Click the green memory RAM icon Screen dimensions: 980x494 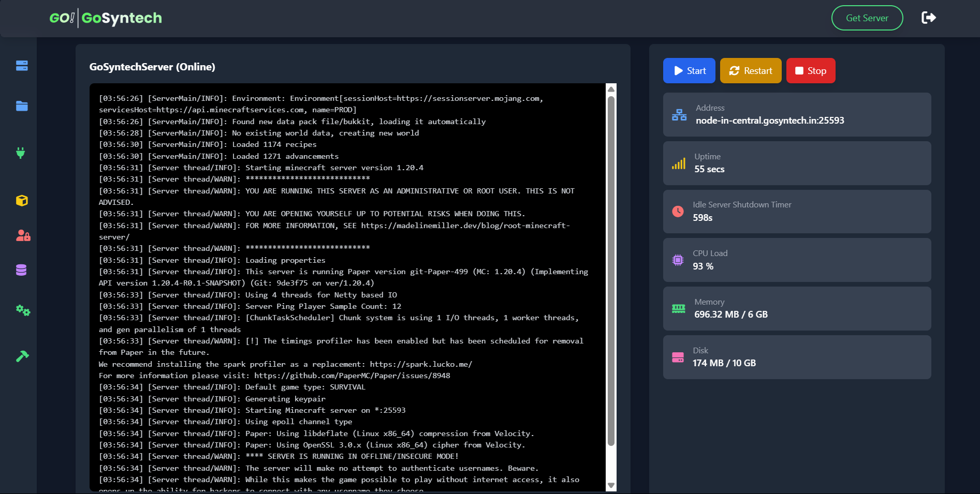pos(679,308)
